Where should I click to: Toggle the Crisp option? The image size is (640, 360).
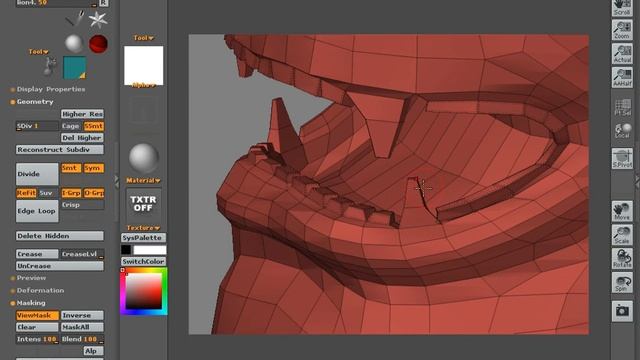click(82, 205)
